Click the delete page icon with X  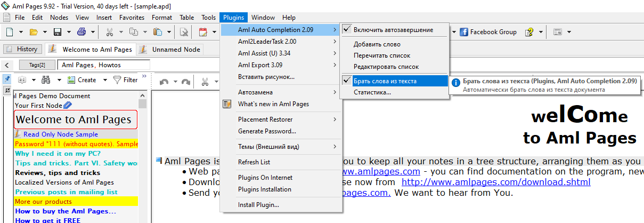tap(184, 32)
